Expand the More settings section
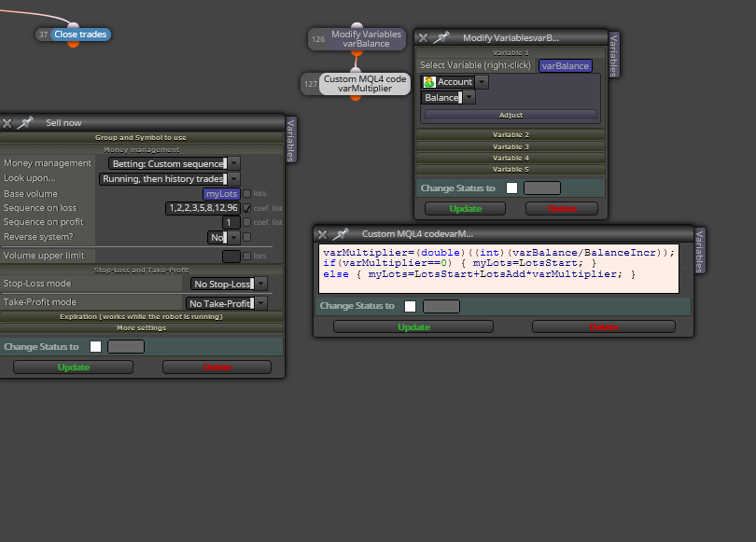The height and width of the screenshot is (542, 756). pyautogui.click(x=141, y=328)
